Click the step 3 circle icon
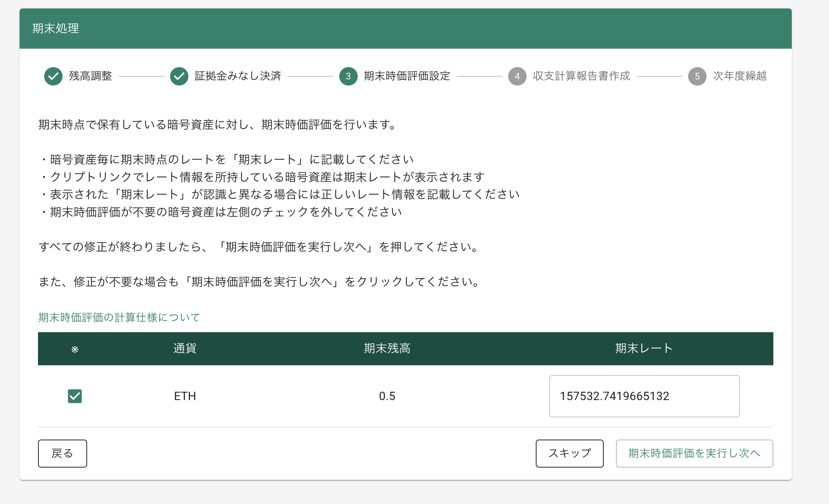 348,76
